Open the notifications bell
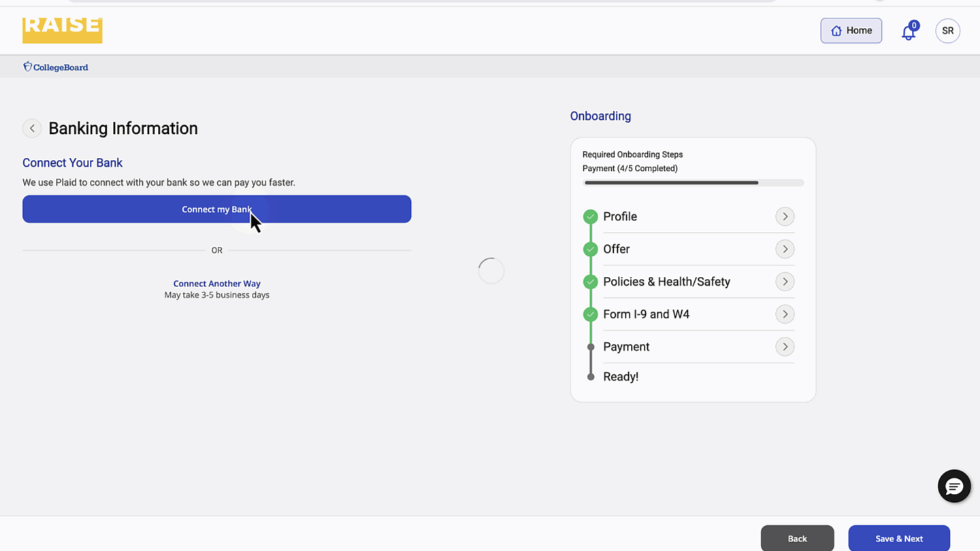The height and width of the screenshot is (551, 980). coord(908,32)
